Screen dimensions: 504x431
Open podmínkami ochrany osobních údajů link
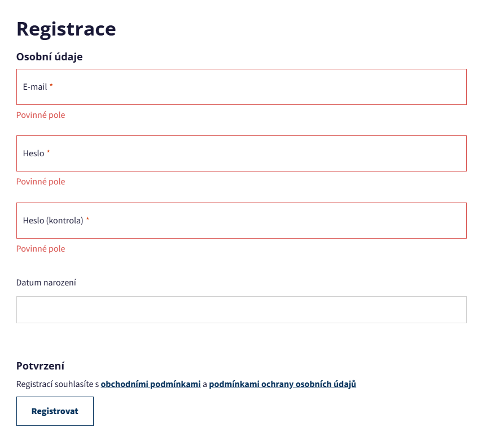coord(282,384)
